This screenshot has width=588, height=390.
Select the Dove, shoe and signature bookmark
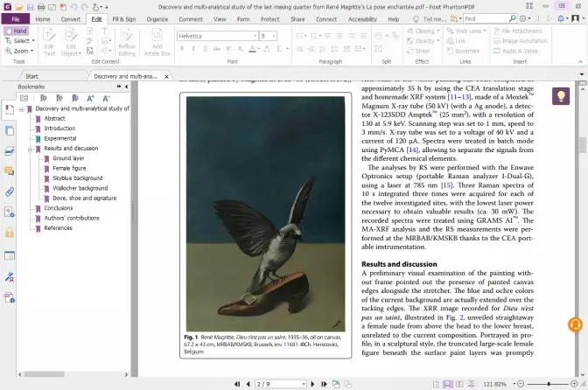84,198
